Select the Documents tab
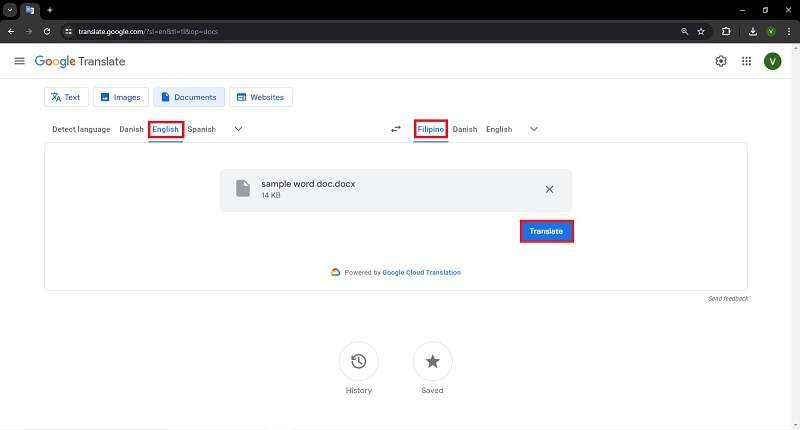This screenshot has width=800, height=430. pos(189,97)
